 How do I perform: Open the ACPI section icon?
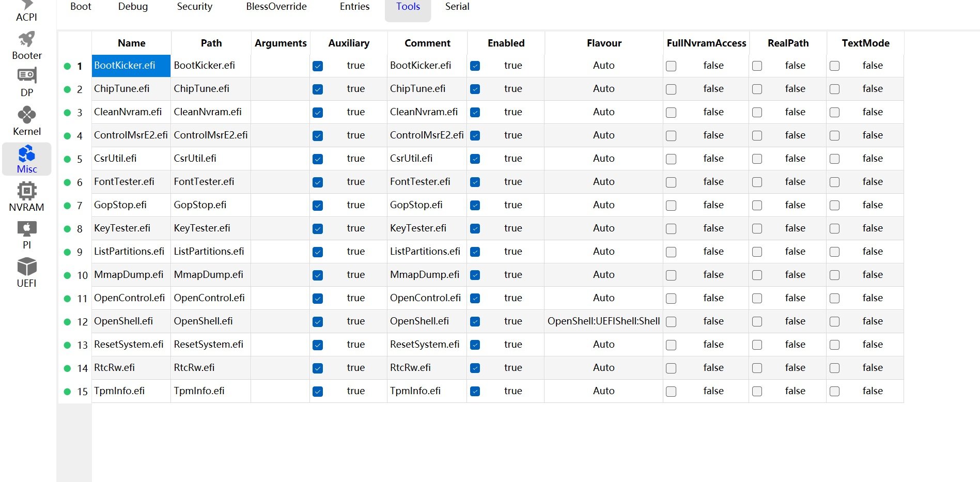click(x=26, y=5)
